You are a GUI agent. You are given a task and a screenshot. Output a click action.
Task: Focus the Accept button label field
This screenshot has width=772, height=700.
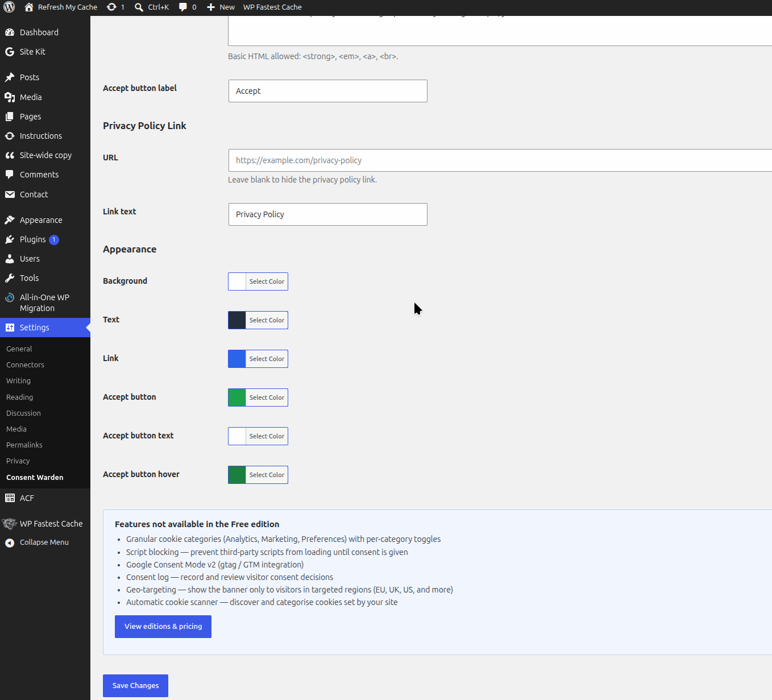[x=327, y=91]
